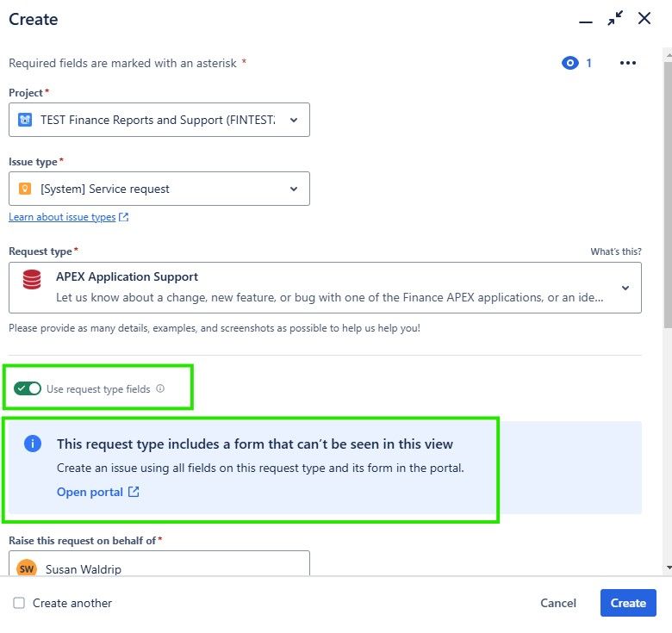Screen dimensions: 672x633
Task: Click the vertical scrollbar thumb
Action: click(668, 195)
